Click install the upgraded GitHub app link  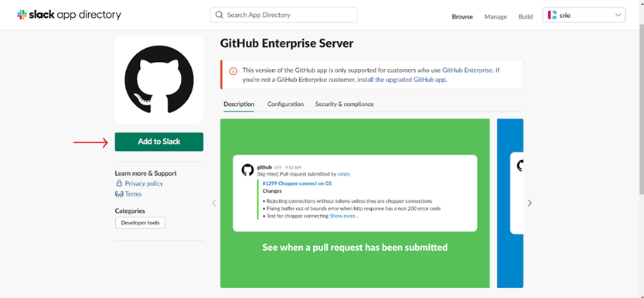tap(401, 80)
